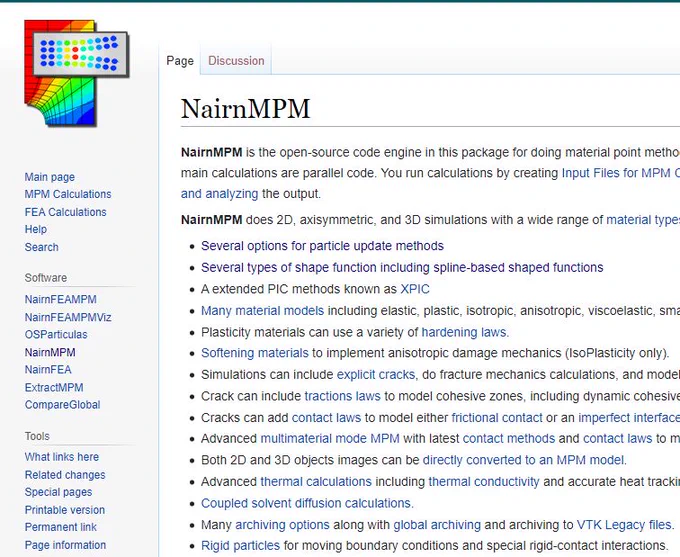Screen dimensions: 680x557
Task: Open the Search sidebar link
Action: tap(41, 247)
